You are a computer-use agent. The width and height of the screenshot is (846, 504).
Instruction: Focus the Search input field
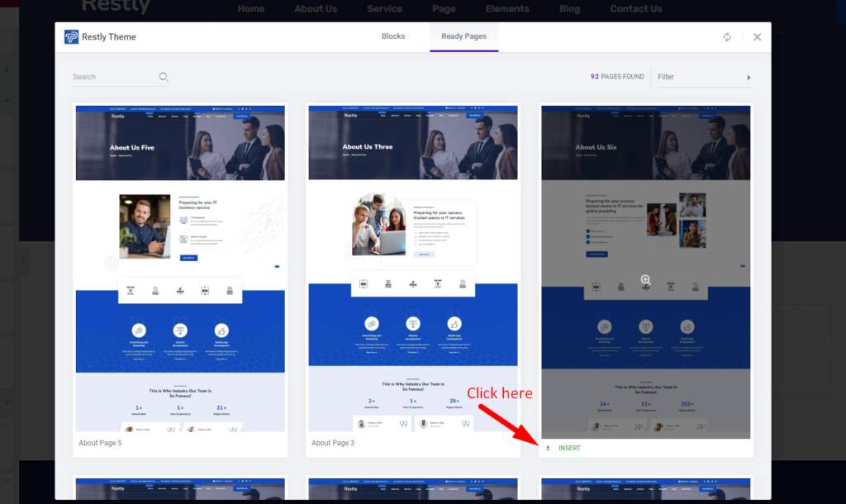pyautogui.click(x=113, y=77)
